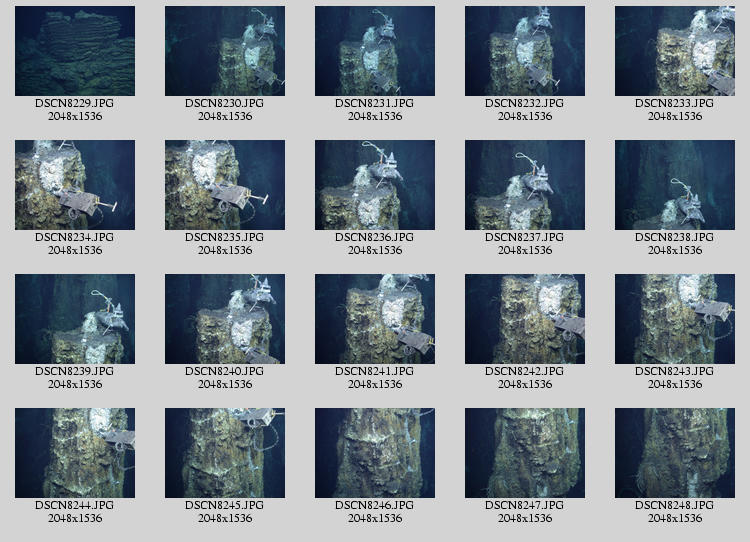Image resolution: width=750 pixels, height=542 pixels.
Task: Open the DSCN8229.JPG thumbnail image
Action: click(x=75, y=51)
